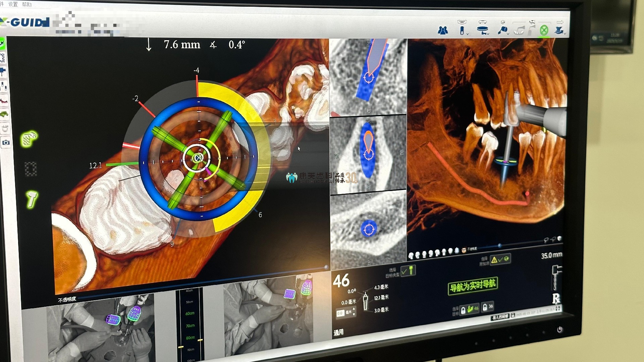Click the glowing patient tracker pattern icon
Screen dimensions: 644x362
point(29,139)
